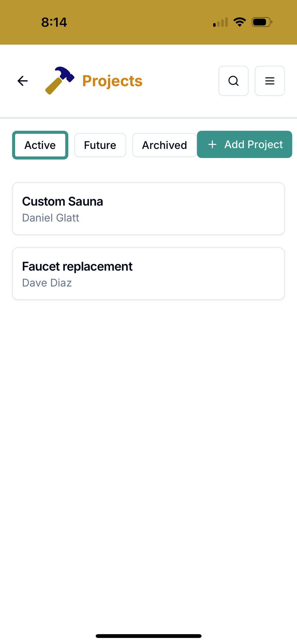Click the Projects page heading

click(x=112, y=81)
